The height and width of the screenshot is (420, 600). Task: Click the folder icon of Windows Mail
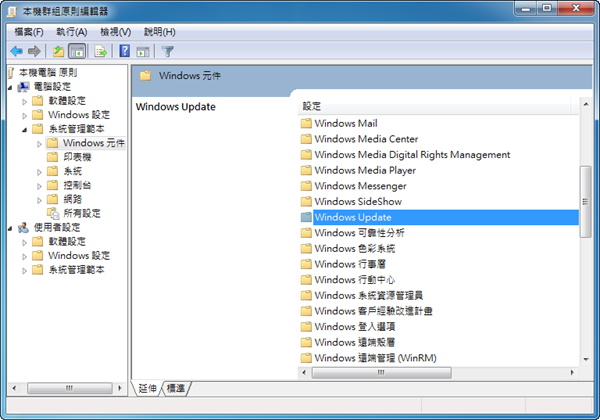(306, 123)
